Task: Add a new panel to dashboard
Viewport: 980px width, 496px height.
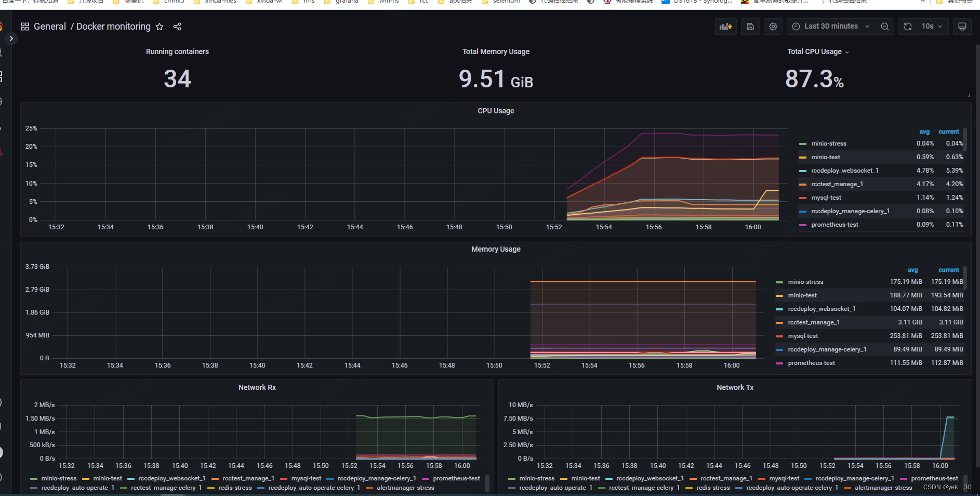Action: pos(726,27)
